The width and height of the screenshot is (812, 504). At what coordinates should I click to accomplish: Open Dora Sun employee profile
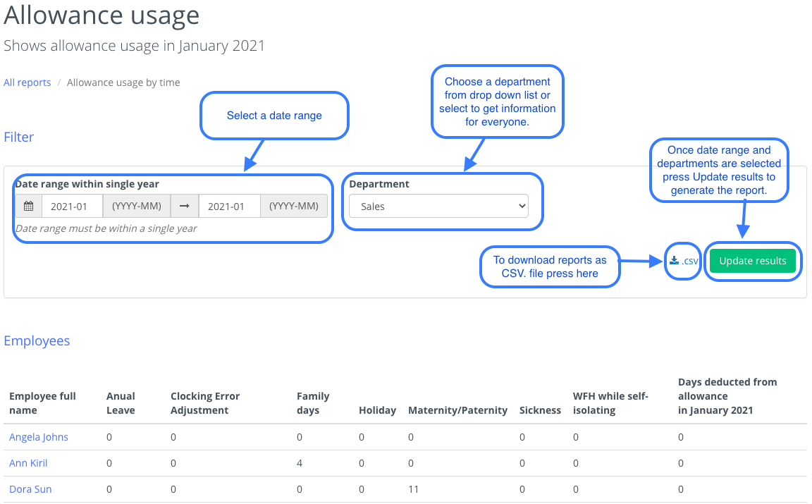click(30, 489)
